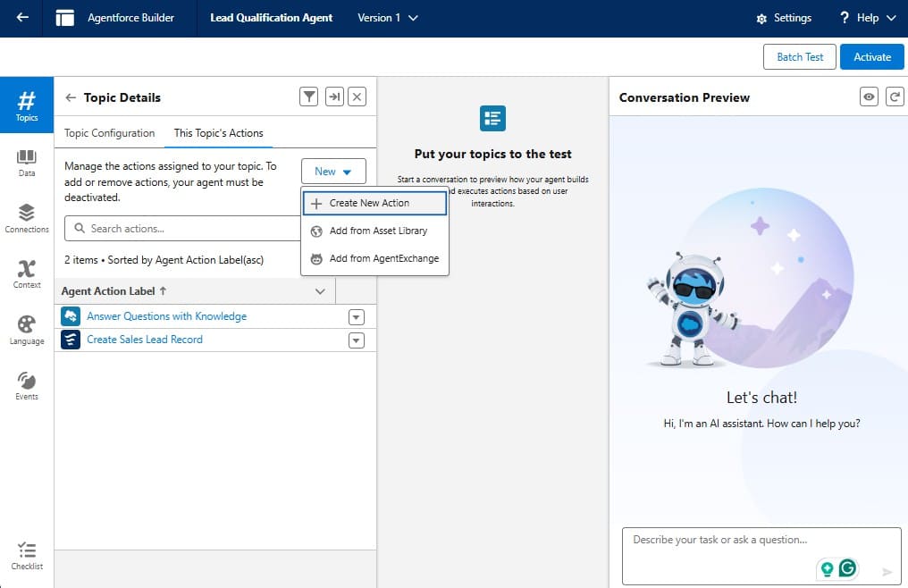Viewport: 908px width, 588px height.
Task: Open the Checklist panel
Action: tap(27, 555)
